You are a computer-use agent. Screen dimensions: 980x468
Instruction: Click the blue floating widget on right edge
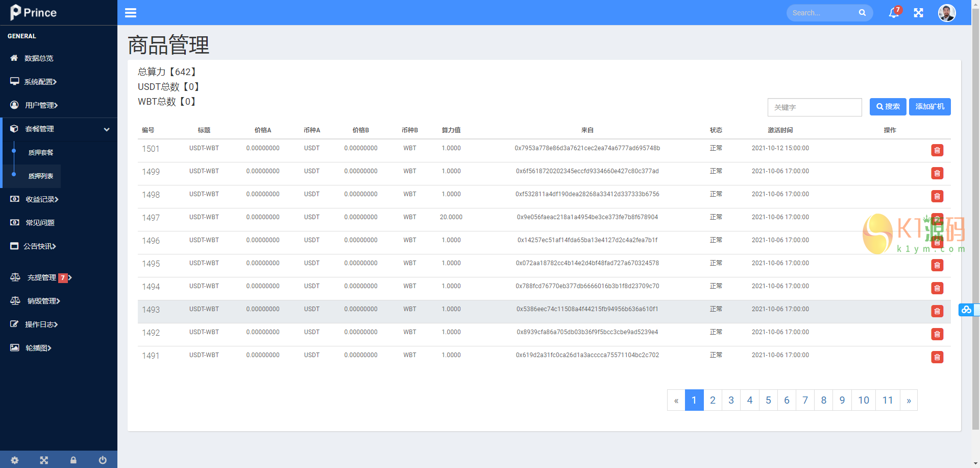966,310
